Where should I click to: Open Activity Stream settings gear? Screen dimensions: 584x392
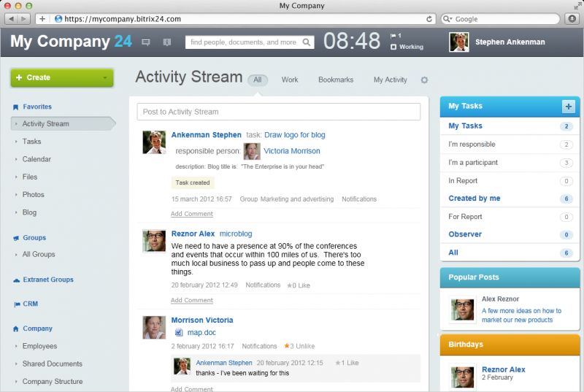pos(424,80)
